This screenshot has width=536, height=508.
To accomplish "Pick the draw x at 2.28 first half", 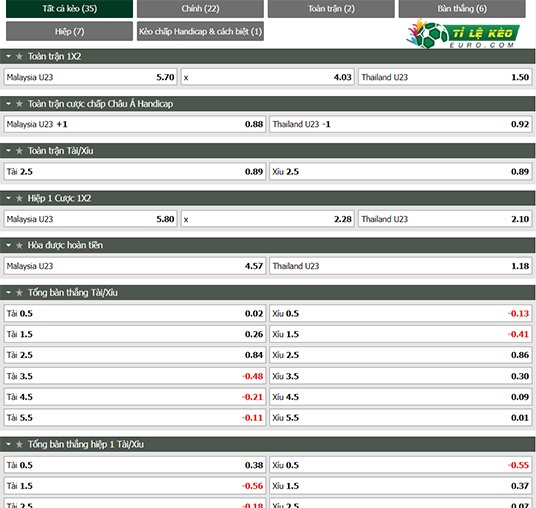I will pos(268,219).
